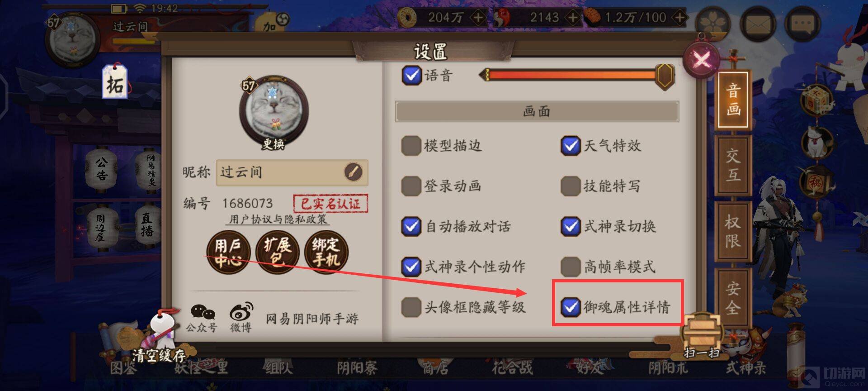
Task: Open 用户协议与隐私政策 link
Action: 278,219
